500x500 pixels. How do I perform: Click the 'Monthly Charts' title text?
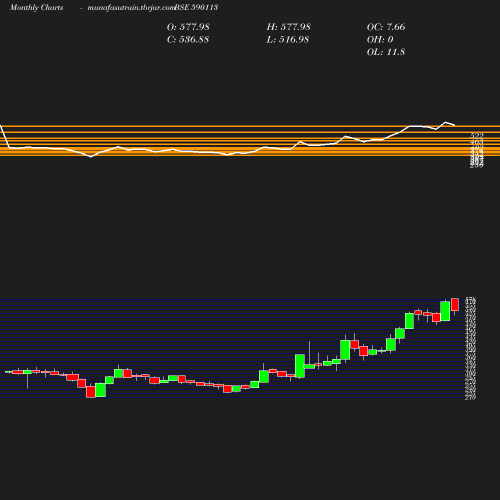(x=36, y=7)
